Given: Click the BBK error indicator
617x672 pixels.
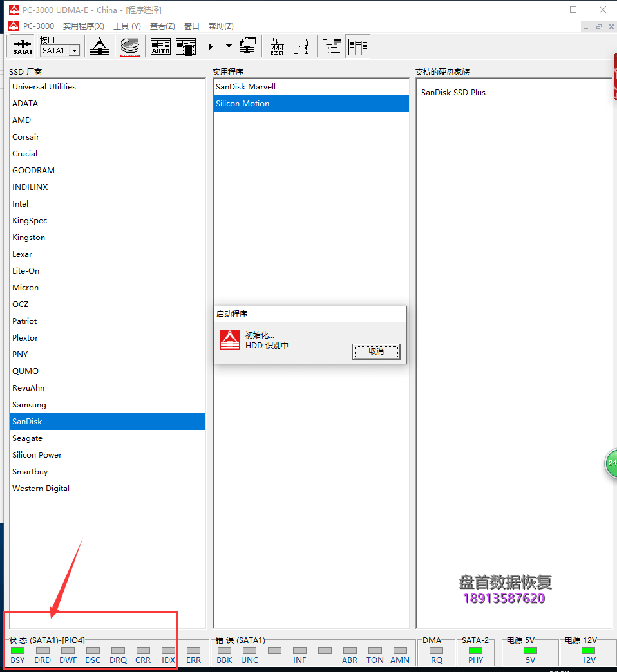Looking at the screenshot, I should coord(224,650).
